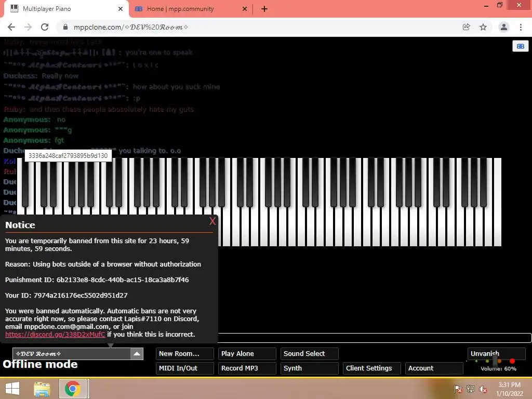Screen dimensions: 532x399
Task: Start Record MP3
Action: [x=247, y=368]
